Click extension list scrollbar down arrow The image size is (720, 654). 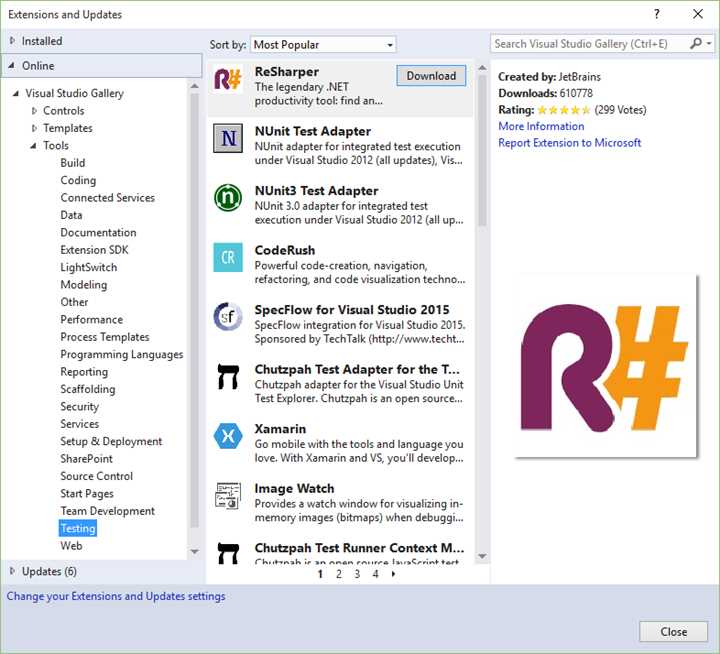pos(482,556)
